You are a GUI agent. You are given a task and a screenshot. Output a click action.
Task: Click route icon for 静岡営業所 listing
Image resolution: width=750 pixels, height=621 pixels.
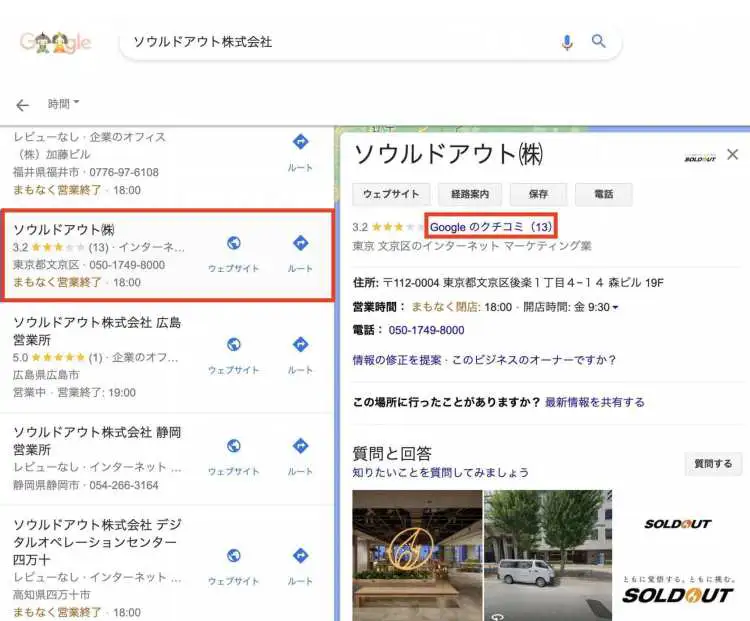click(300, 446)
